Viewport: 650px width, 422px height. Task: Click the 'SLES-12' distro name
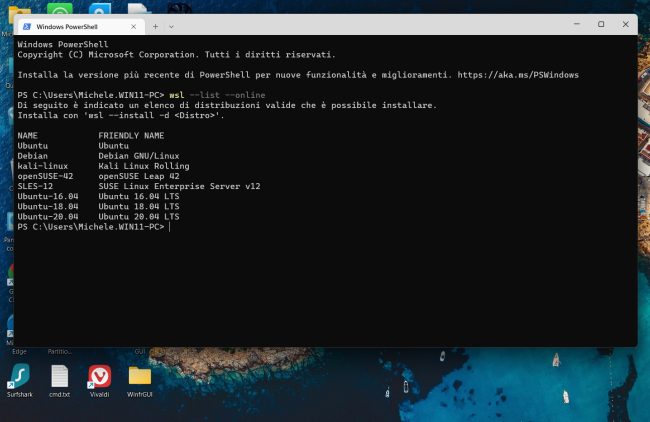(35, 187)
